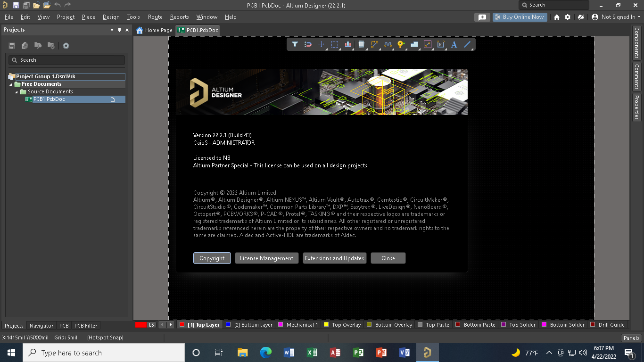Open the Place menu

coord(89,17)
